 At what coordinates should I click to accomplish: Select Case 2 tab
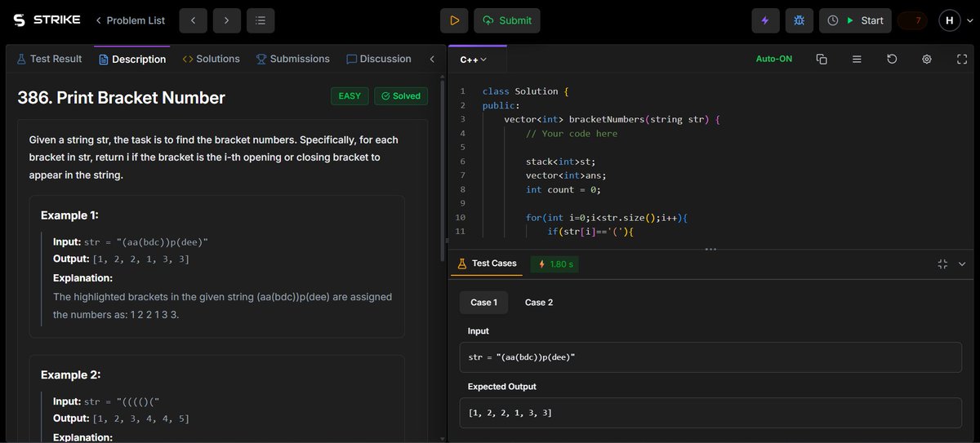tap(539, 302)
